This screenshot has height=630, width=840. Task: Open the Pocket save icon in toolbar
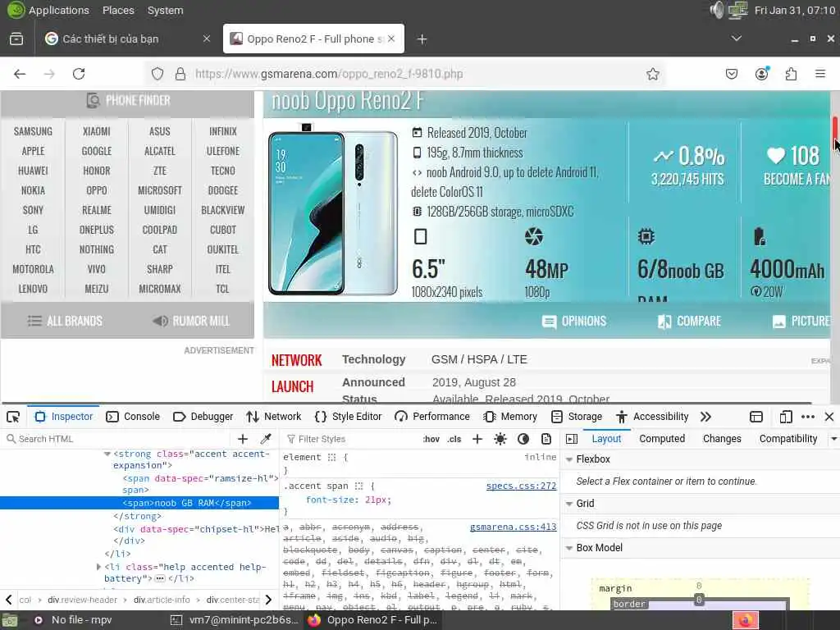[732, 74]
